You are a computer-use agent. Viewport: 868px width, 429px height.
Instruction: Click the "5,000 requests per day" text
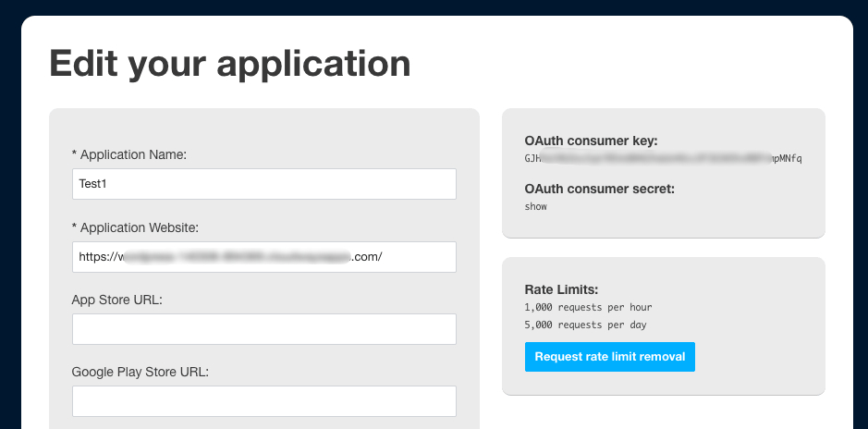[x=586, y=325]
